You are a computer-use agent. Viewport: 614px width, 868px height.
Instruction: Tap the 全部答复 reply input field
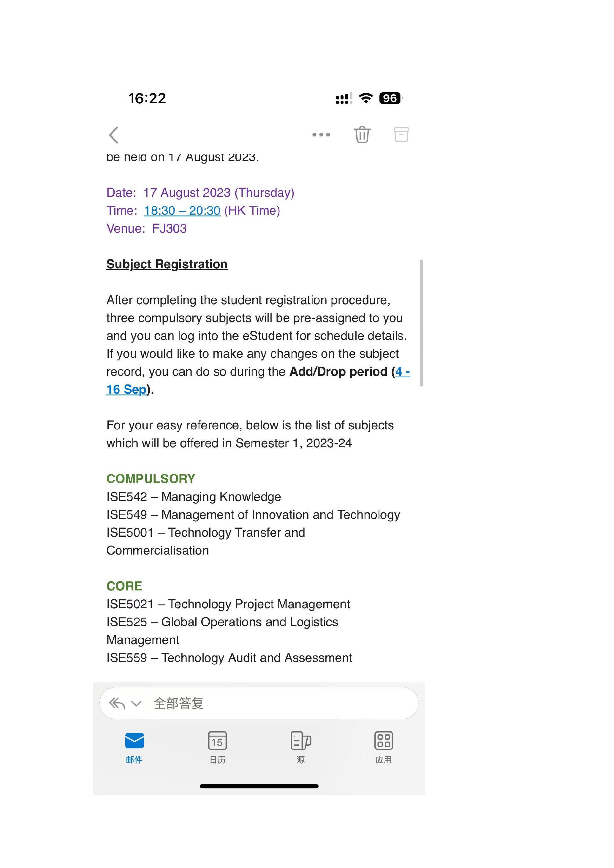pyautogui.click(x=280, y=704)
